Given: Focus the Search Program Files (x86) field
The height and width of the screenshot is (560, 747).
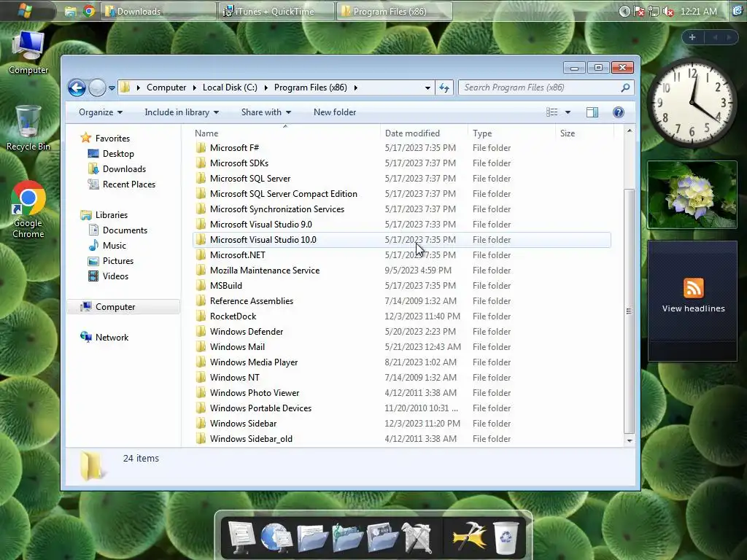Looking at the screenshot, I should pos(546,87).
